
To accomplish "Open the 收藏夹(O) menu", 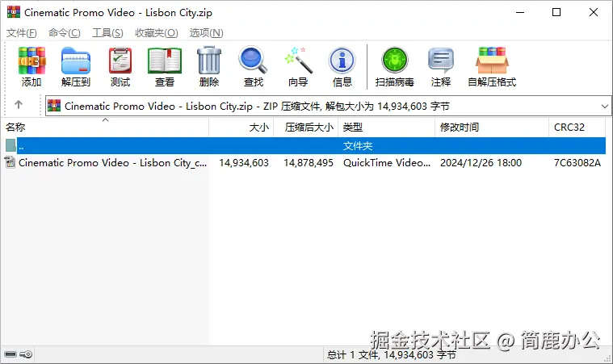I will click(157, 33).
